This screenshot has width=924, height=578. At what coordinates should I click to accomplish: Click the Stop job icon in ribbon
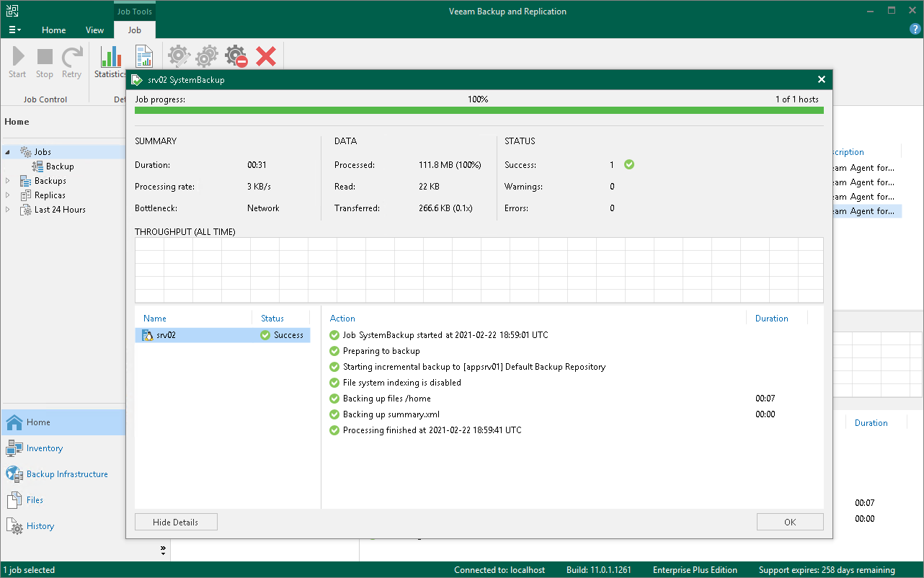[x=45, y=56]
